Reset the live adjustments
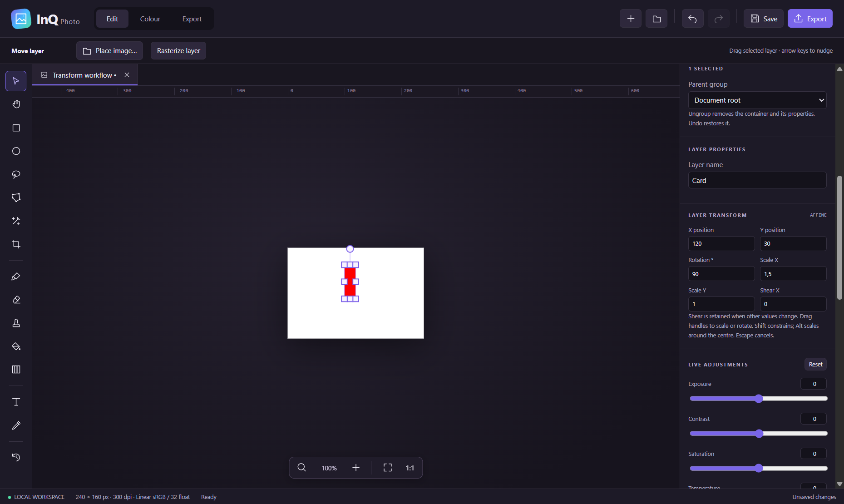Screen dimensions: 844x504 (815, 364)
